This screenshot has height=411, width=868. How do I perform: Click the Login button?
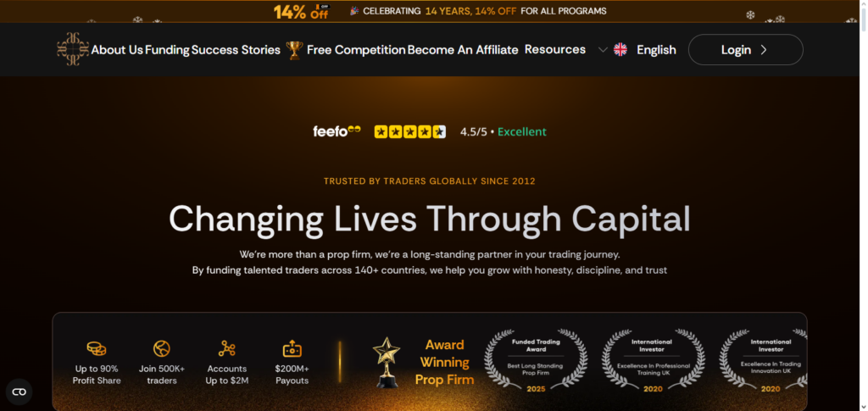[745, 50]
